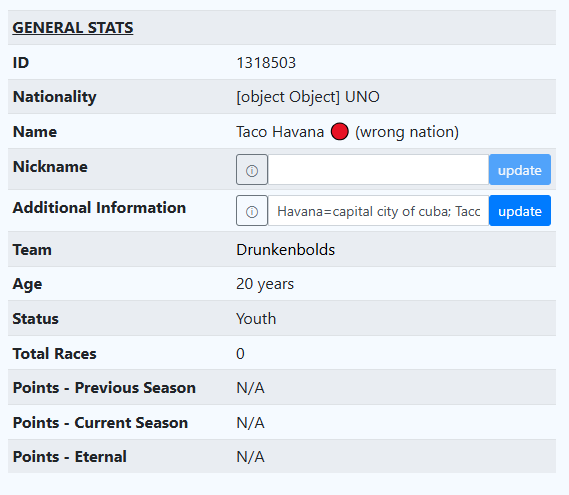Image resolution: width=569 pixels, height=495 pixels.
Task: Click the (wrong nation) text
Action: (407, 132)
